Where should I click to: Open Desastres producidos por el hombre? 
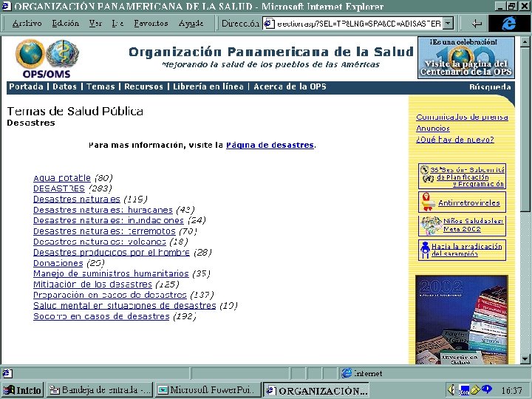[112, 252]
